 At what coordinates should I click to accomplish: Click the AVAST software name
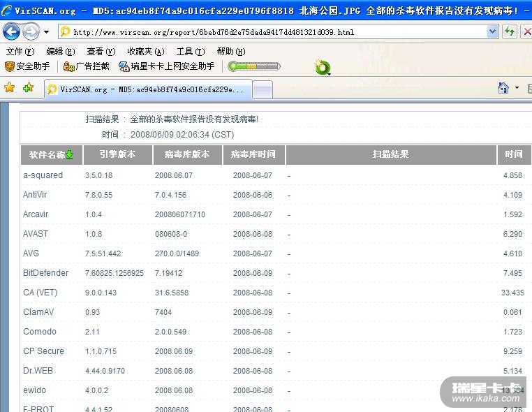click(x=36, y=234)
